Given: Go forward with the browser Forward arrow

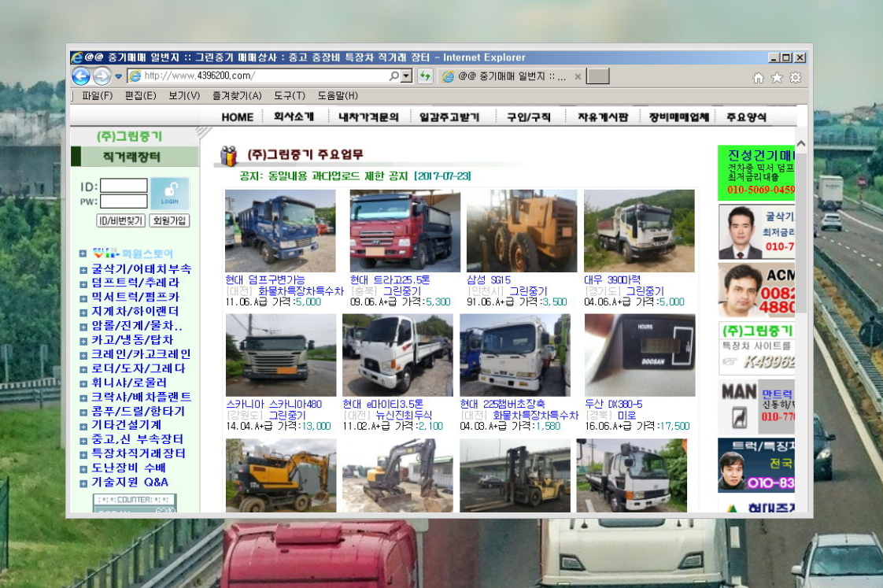Looking at the screenshot, I should click(x=102, y=76).
